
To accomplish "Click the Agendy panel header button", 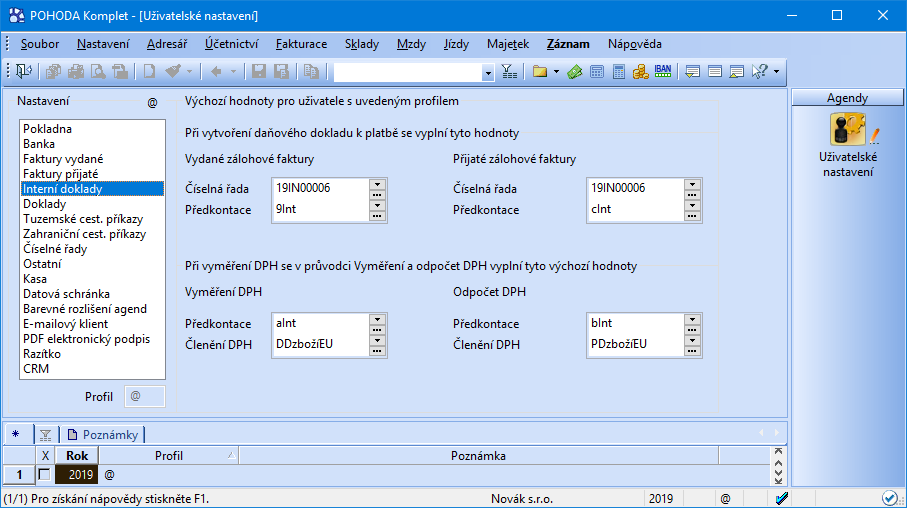I will coord(847,98).
